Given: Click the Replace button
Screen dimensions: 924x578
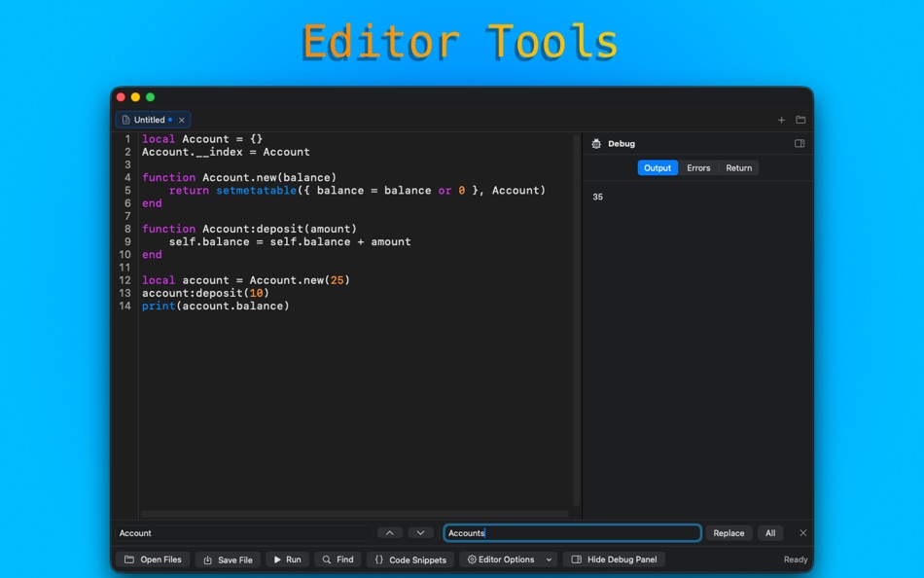Looking at the screenshot, I should pos(729,533).
